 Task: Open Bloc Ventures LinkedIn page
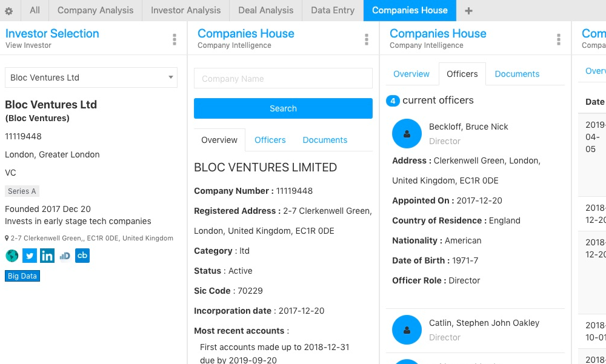point(47,256)
